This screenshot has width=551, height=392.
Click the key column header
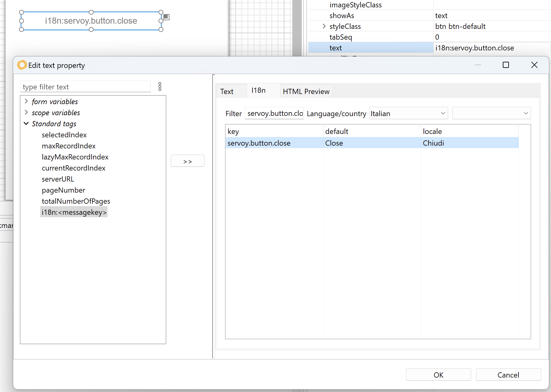tap(274, 131)
